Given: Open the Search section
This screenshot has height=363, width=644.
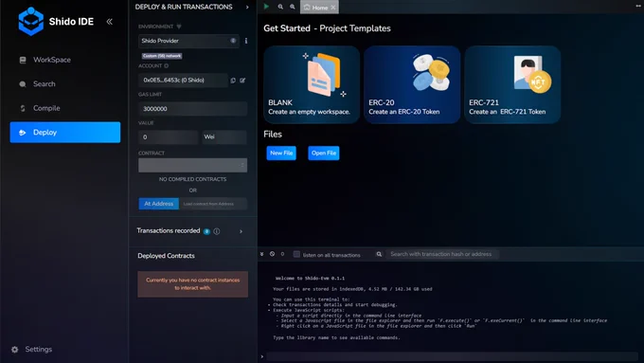Looking at the screenshot, I should (44, 83).
